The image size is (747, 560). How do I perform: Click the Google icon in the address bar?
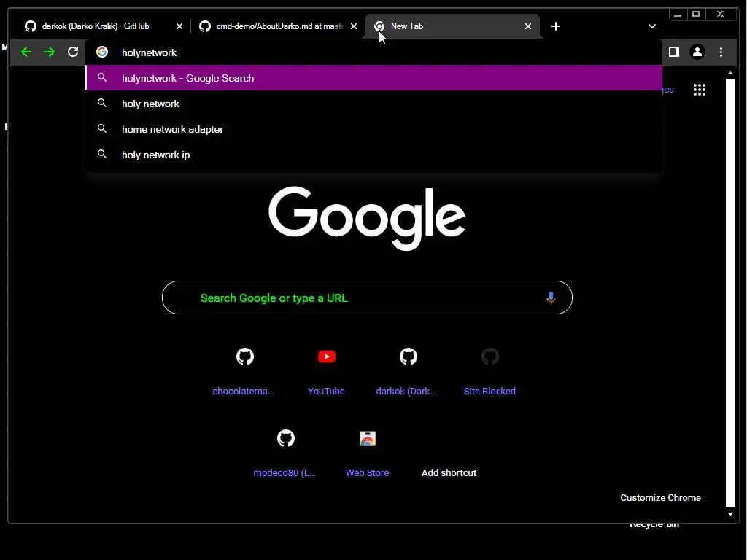click(x=102, y=52)
